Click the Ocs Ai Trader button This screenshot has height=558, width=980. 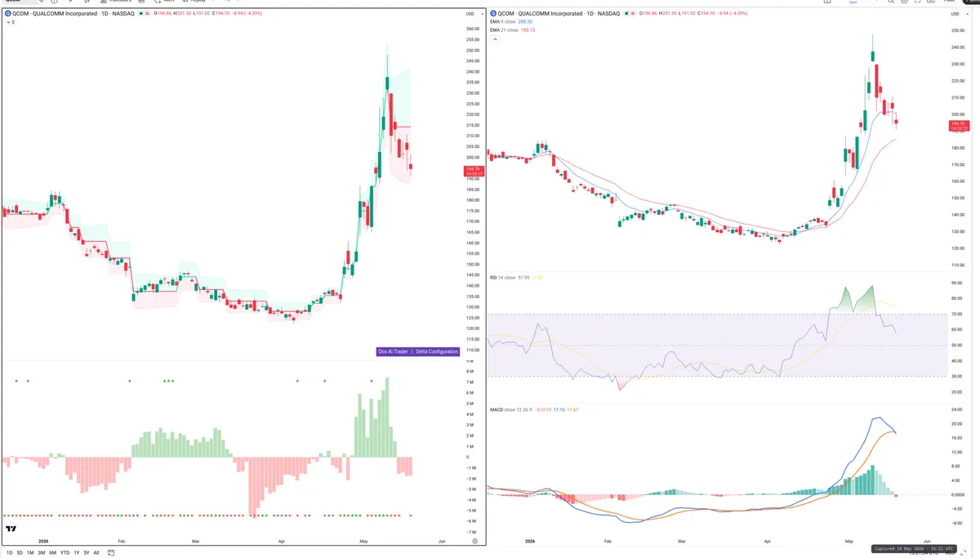click(x=393, y=351)
